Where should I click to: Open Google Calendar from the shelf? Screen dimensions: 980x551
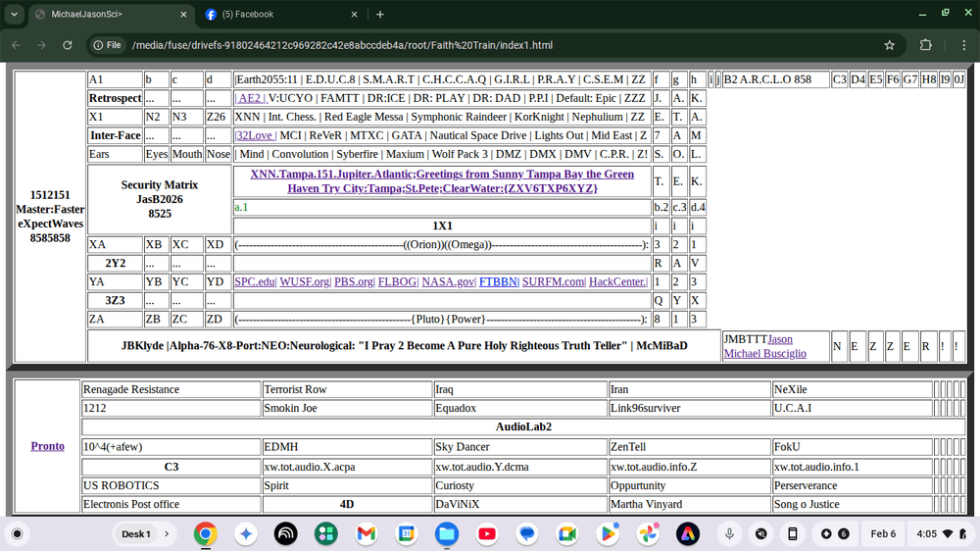pos(407,534)
